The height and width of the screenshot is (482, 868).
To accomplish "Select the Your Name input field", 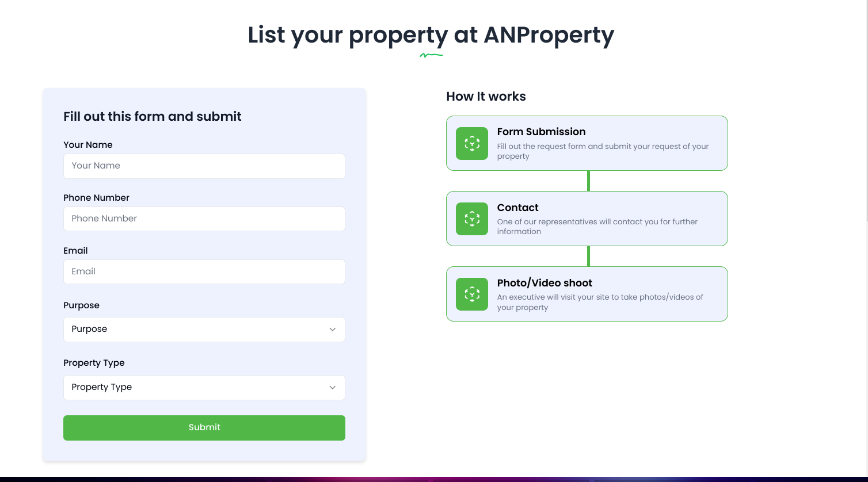I will click(204, 166).
